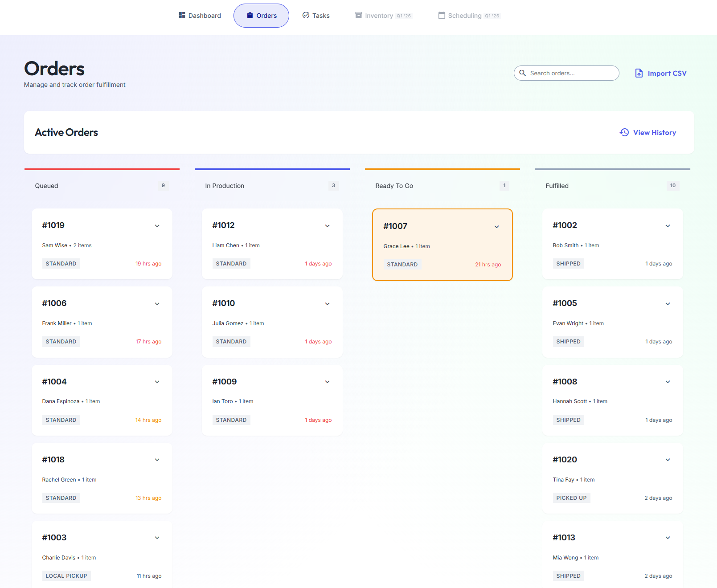The width and height of the screenshot is (717, 588).
Task: Click the Orders shopping bag icon
Action: [250, 15]
